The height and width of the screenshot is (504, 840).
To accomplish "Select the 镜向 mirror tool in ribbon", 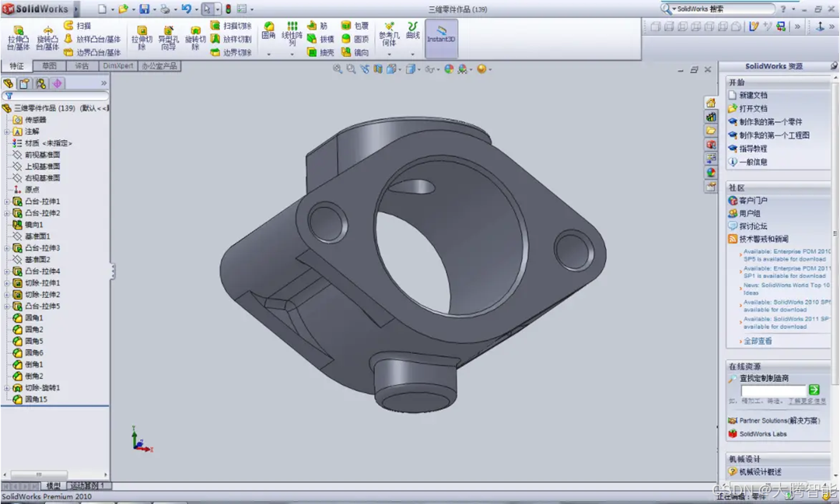I will tap(355, 52).
